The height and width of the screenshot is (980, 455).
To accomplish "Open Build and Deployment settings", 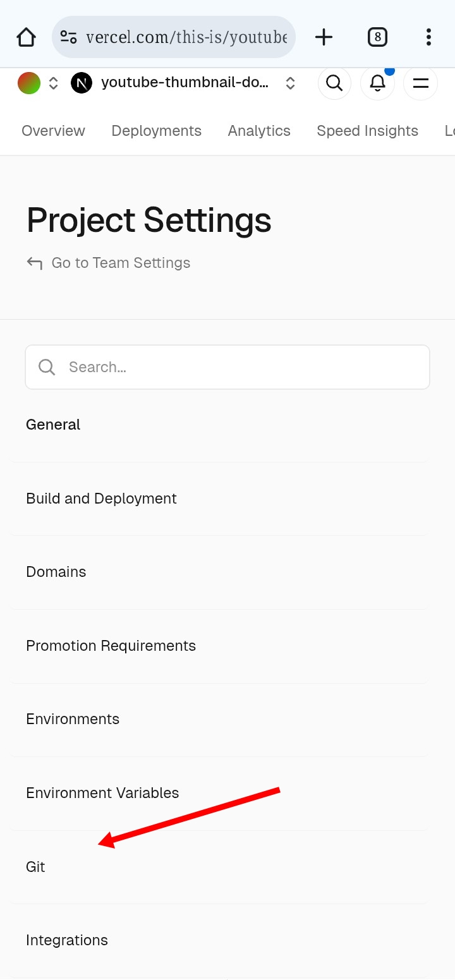I will click(x=101, y=499).
